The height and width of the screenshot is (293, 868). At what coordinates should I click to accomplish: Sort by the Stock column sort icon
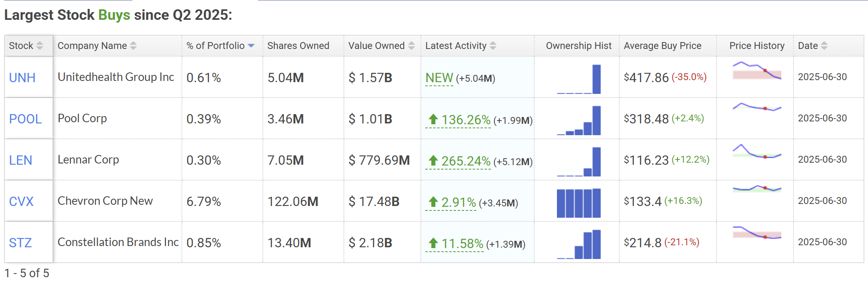coord(40,46)
